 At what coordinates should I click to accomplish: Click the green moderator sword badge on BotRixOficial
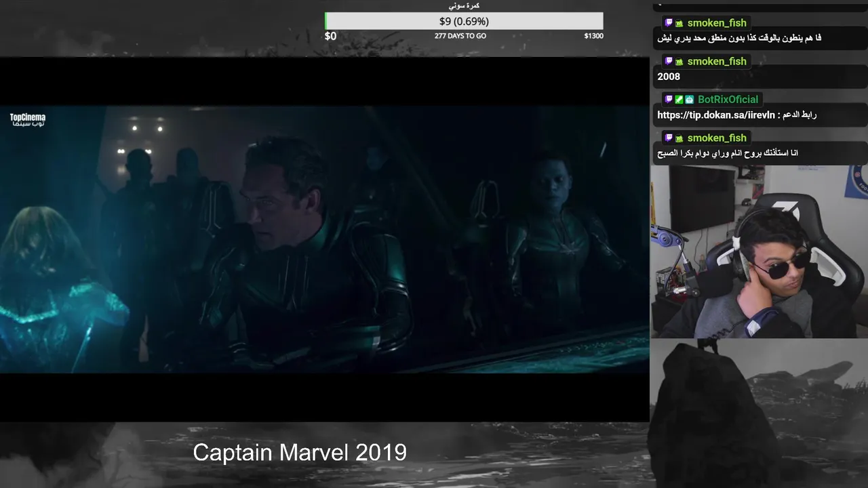coord(679,100)
